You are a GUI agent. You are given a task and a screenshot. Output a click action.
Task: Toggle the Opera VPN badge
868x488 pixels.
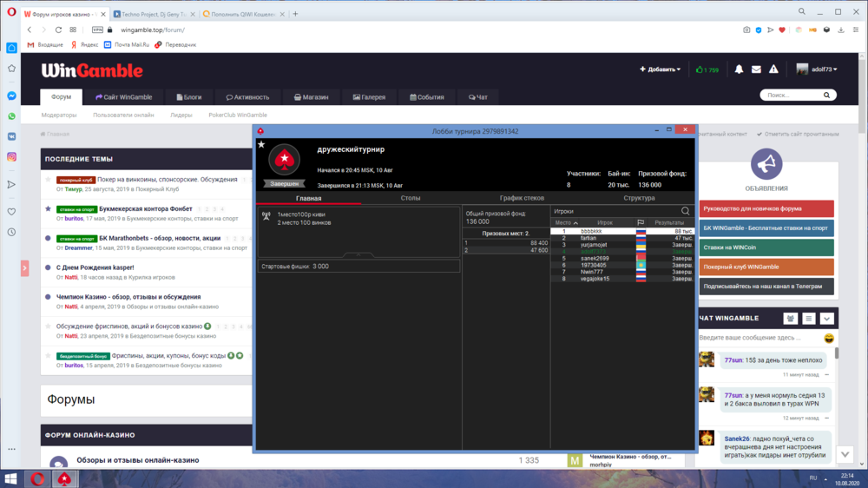(x=97, y=30)
